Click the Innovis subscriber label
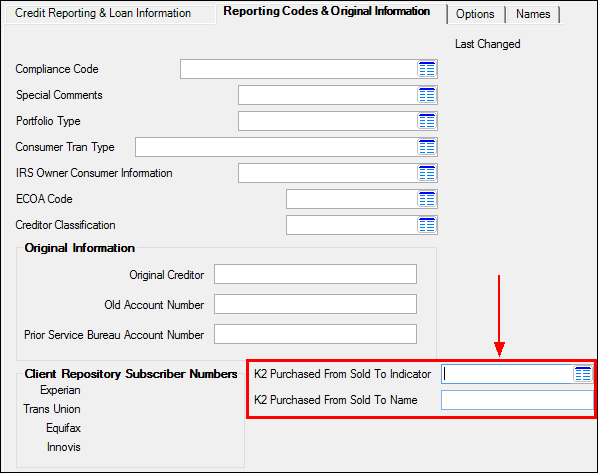Viewport: 600px width, 474px height. (x=64, y=447)
